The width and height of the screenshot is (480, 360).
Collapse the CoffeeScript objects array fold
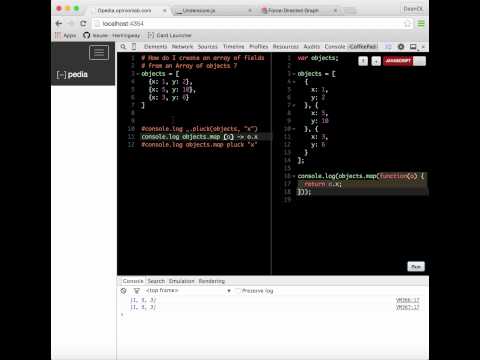(x=137, y=74)
